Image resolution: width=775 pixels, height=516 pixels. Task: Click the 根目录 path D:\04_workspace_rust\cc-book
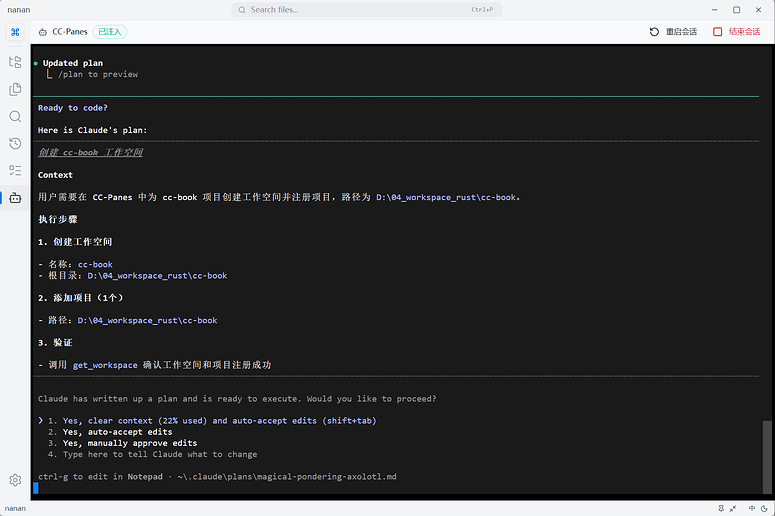(x=157, y=276)
